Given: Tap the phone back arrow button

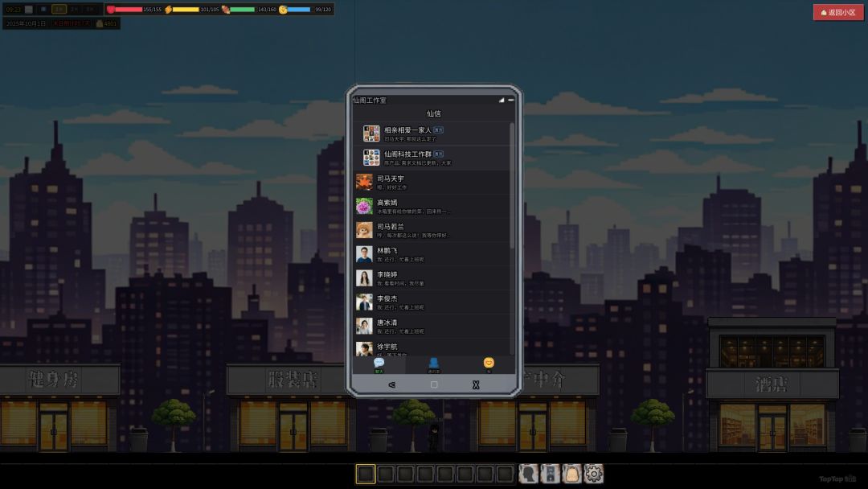Looking at the screenshot, I should (x=392, y=385).
